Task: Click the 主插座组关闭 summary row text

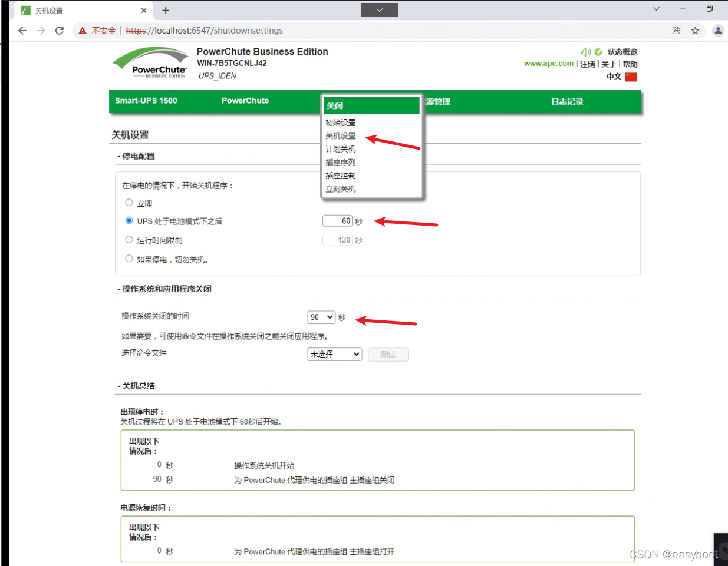Action: click(314, 480)
